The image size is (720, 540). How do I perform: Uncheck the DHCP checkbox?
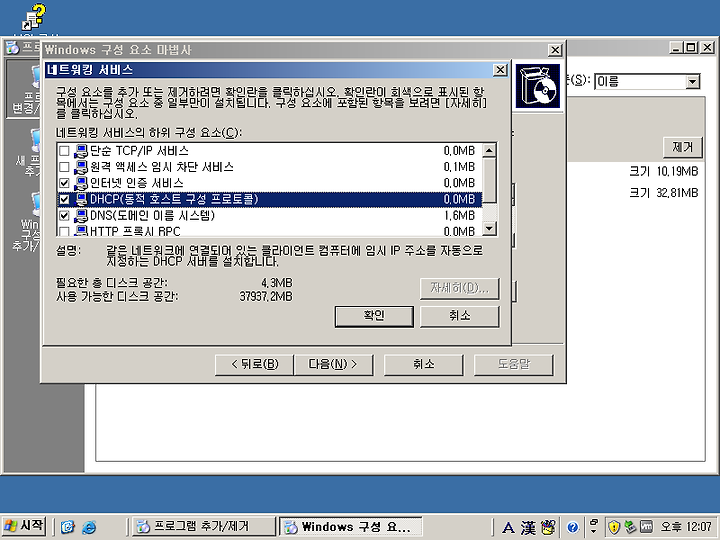pyautogui.click(x=64, y=199)
